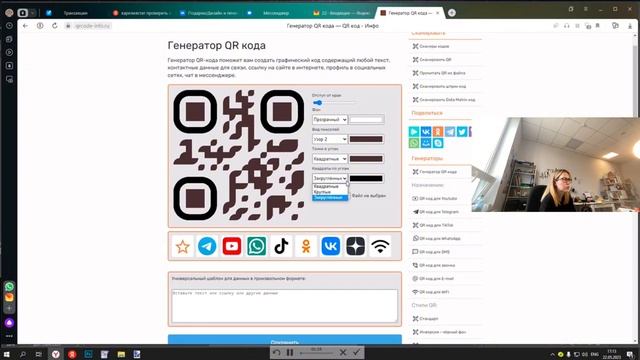Screen dimensions: 640x360
Task: Open 'QR код для WiFi' link
Action: (x=434, y=292)
